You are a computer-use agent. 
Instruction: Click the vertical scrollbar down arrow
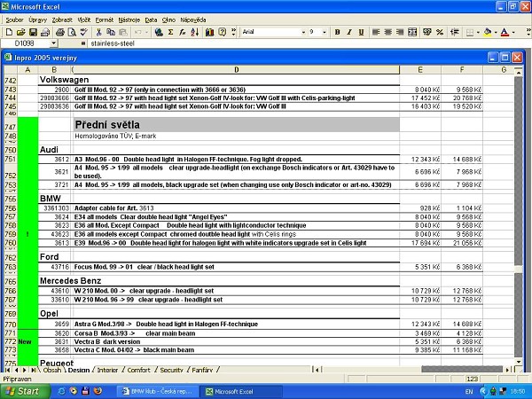(x=518, y=362)
